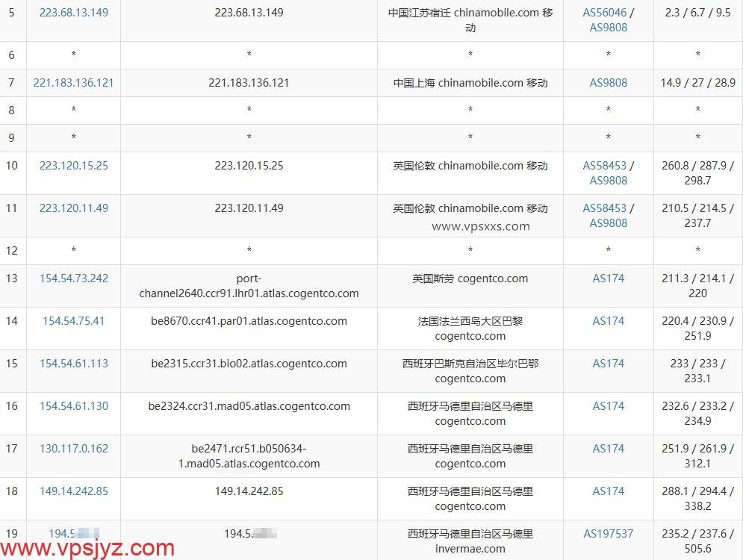Click the IP link 223.68.13.149 in row 5

73,12
